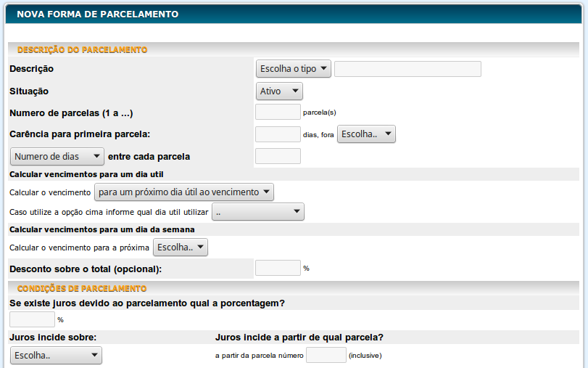
Task: Focus the juros porcentagem input field
Action: [x=32, y=319]
